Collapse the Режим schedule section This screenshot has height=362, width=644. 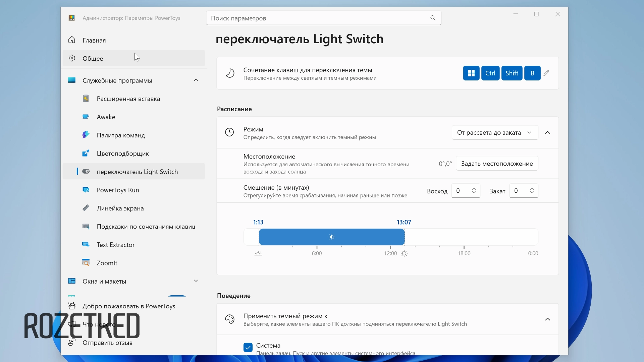(547, 132)
